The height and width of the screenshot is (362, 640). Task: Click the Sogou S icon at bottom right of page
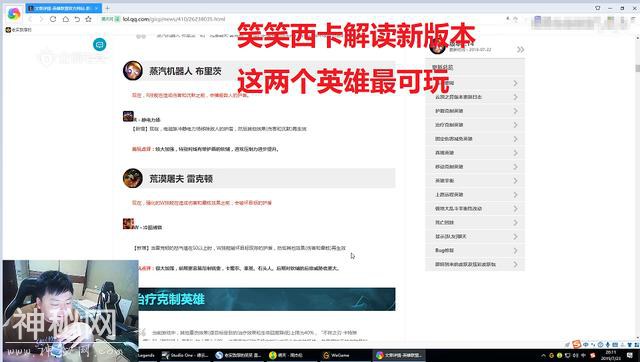click(x=577, y=344)
